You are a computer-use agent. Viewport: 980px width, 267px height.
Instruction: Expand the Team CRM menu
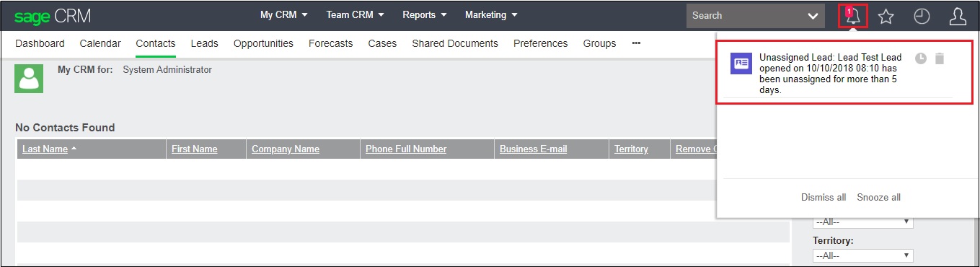point(355,15)
